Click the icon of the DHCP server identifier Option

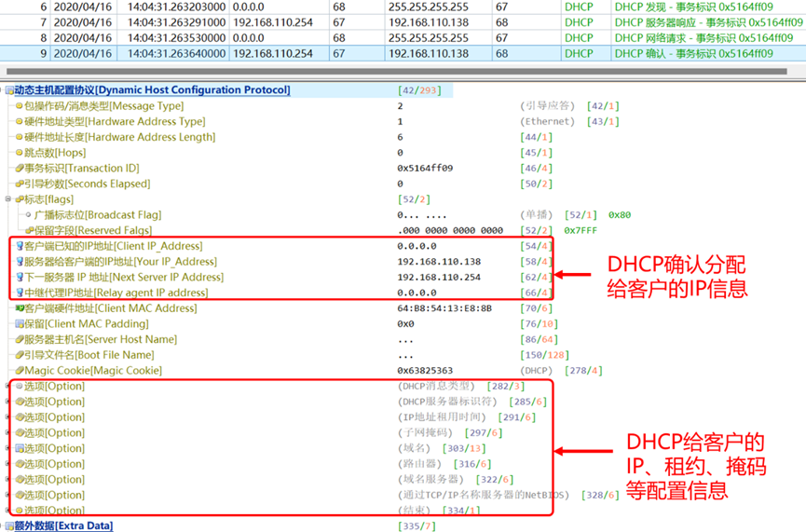[x=20, y=402]
